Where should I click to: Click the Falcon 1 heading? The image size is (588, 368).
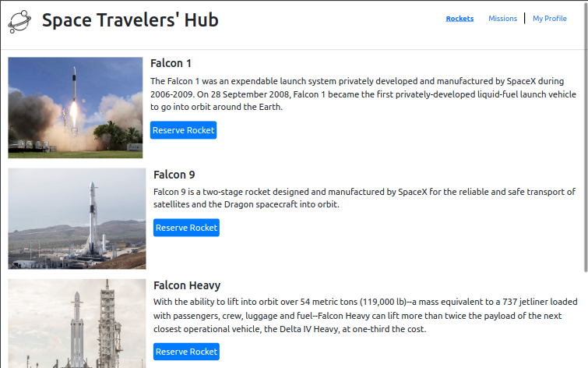pos(171,63)
